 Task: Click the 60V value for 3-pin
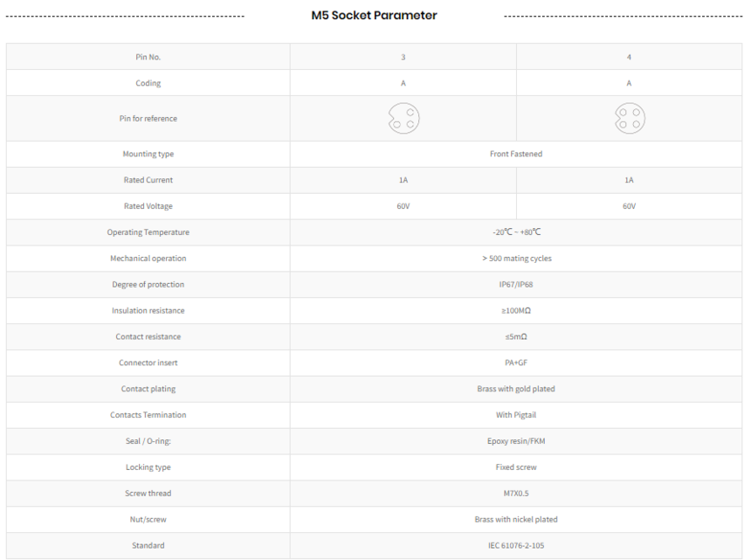pos(403,206)
